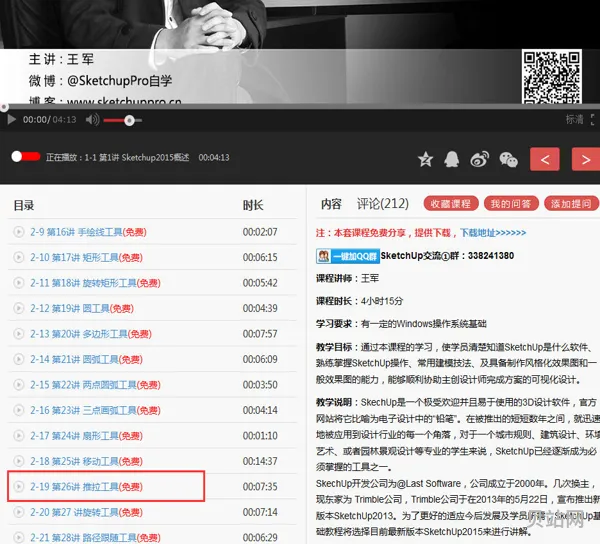This screenshot has height=544, width=600.
Task: Click play icon beside lesson 2-15
Action: pyautogui.click(x=18, y=385)
